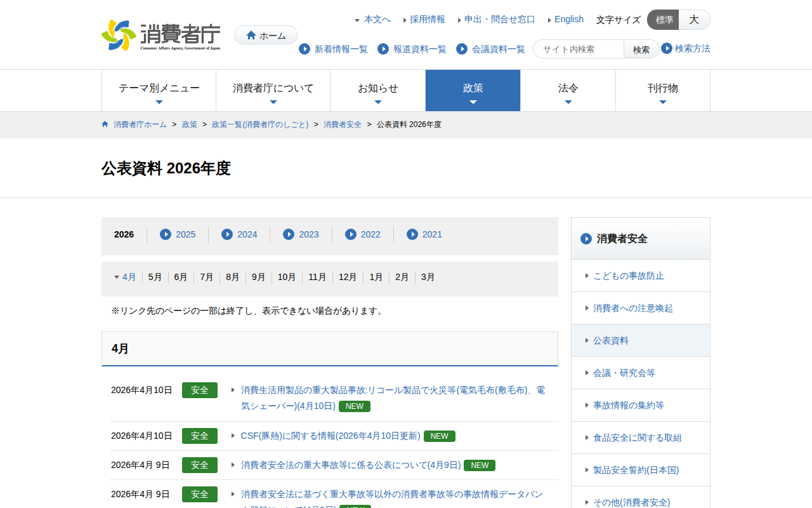This screenshot has height=508, width=812.
Task: Click circle arrow icon next to 2025
Action: coord(166,234)
